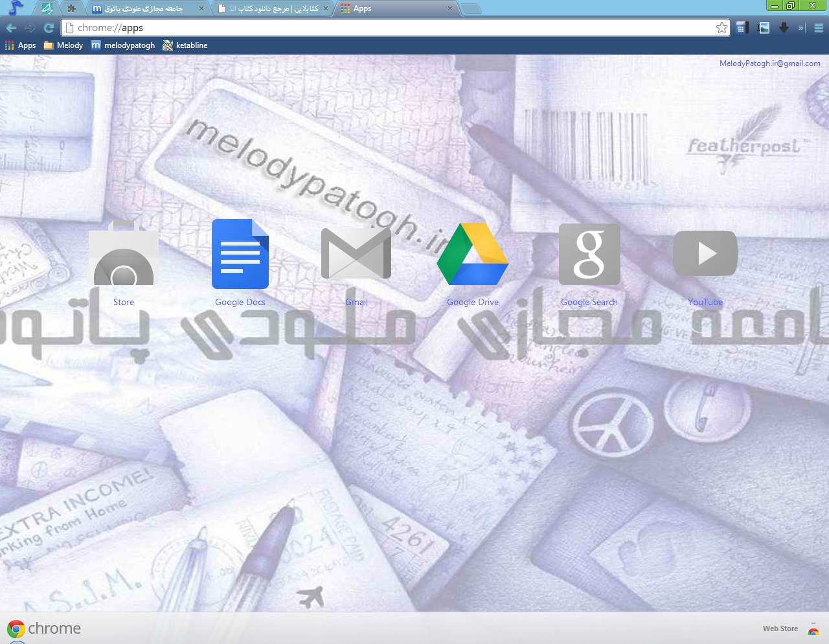The width and height of the screenshot is (829, 644).
Task: Close the کتابلاین tab
Action: click(x=326, y=8)
